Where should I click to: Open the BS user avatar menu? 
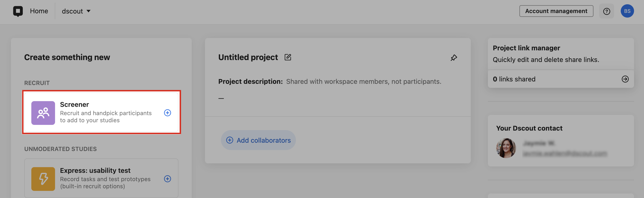click(x=627, y=11)
